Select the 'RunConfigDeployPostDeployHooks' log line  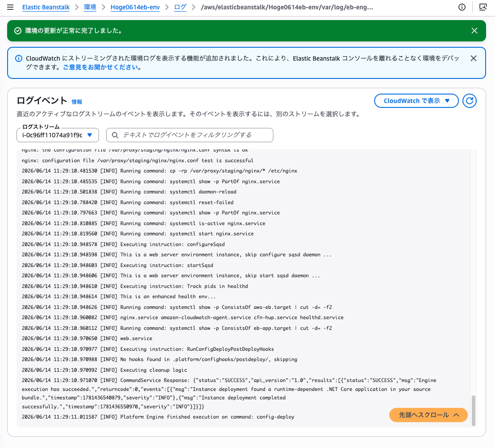pos(148,349)
